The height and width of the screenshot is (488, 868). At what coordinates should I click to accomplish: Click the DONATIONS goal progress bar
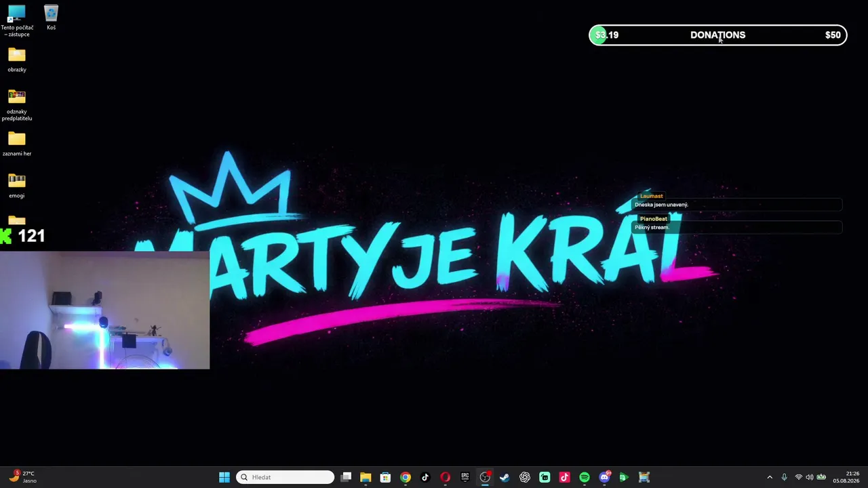[718, 35]
